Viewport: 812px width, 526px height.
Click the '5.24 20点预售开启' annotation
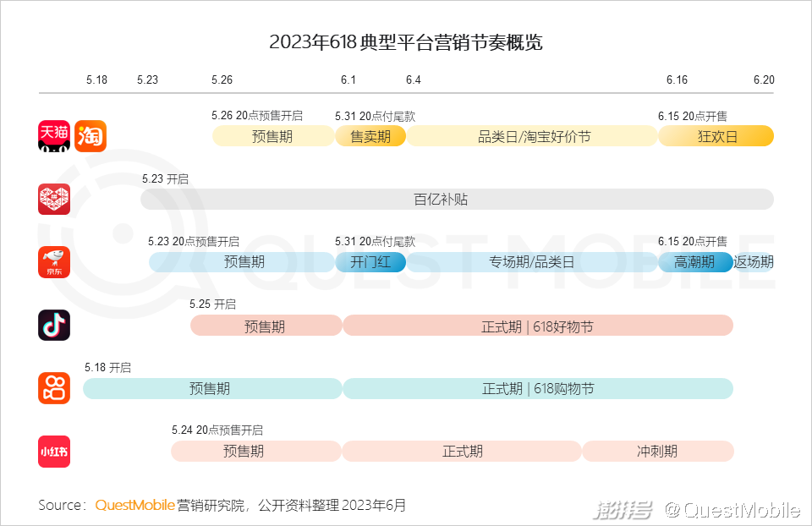tap(217, 430)
